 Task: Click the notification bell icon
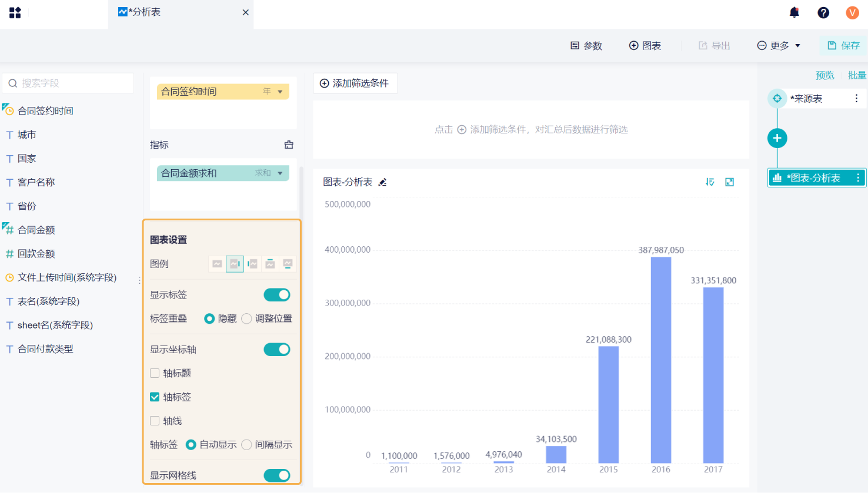(794, 12)
